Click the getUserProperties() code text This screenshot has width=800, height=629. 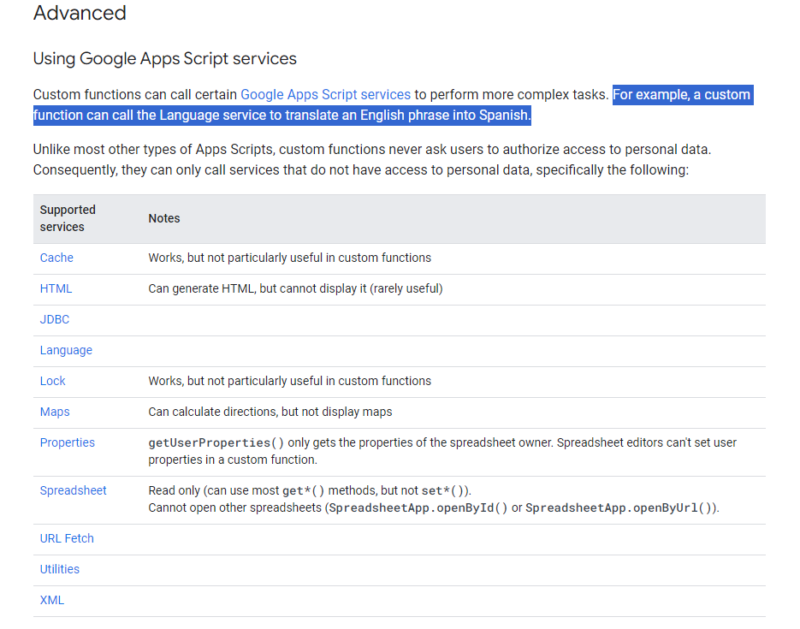pos(216,443)
